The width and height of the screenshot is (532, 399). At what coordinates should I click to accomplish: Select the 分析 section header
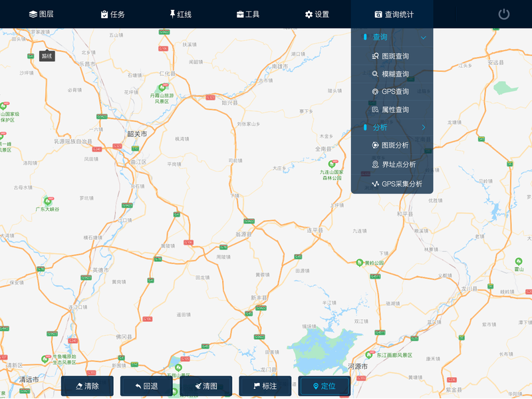tap(392, 128)
